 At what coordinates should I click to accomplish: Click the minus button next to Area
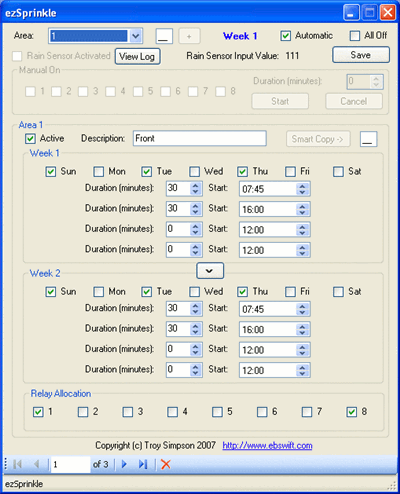click(164, 36)
